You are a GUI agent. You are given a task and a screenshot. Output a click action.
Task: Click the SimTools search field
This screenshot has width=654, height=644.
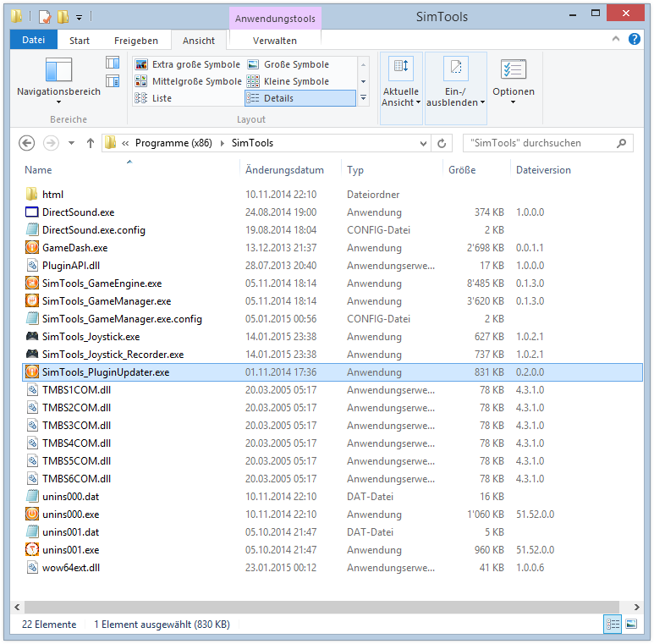point(548,143)
